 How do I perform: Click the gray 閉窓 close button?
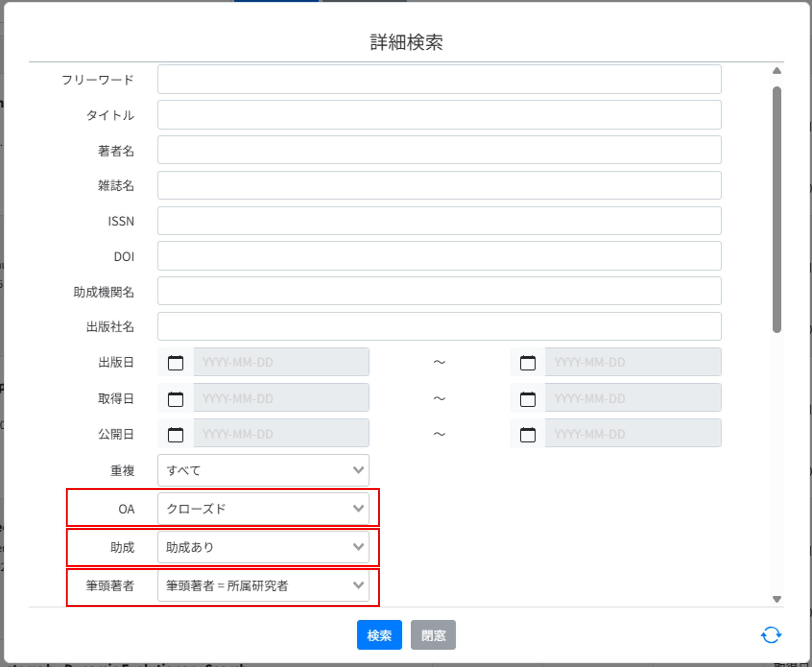(433, 635)
